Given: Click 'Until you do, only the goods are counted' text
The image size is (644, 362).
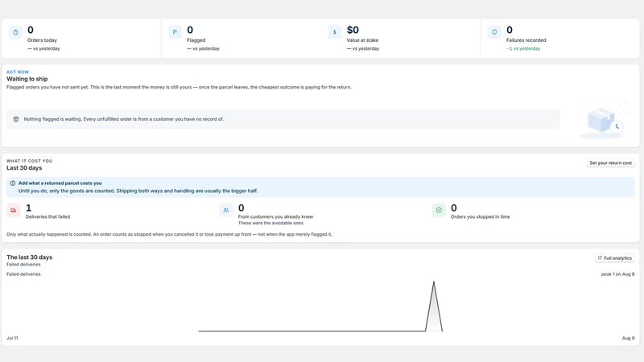Looking at the screenshot, I should [138, 191].
